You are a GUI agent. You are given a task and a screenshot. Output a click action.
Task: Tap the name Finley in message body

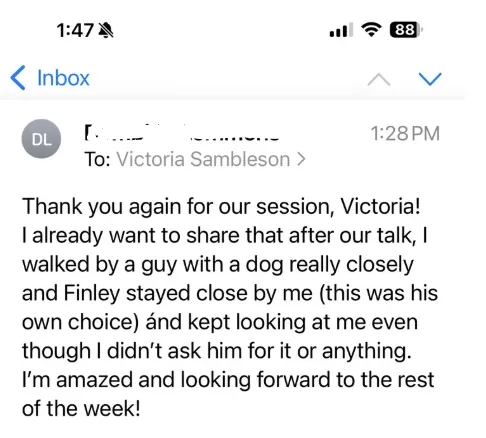click(x=92, y=294)
